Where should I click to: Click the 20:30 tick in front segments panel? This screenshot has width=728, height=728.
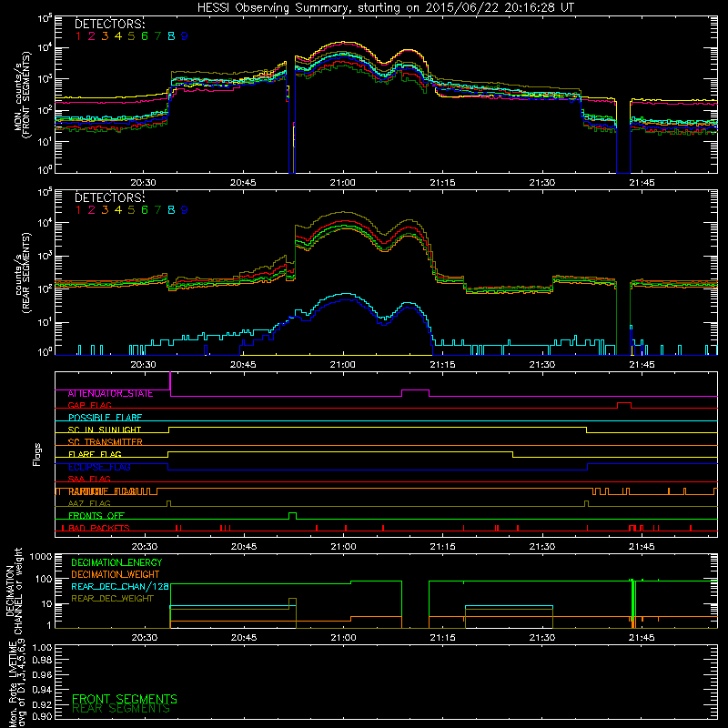[x=143, y=183]
